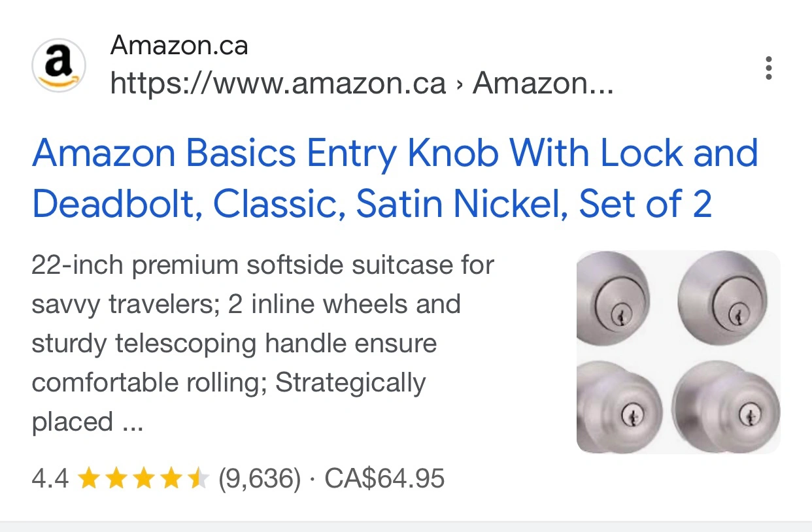
Task: Click the Amazon smile logo favicon
Action: (x=59, y=66)
